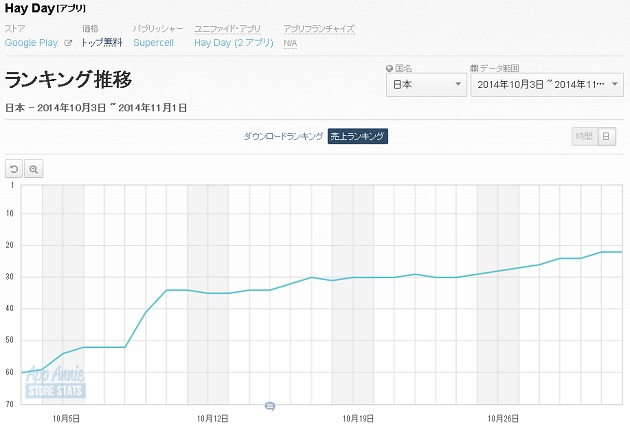Click the ユニファイド・アプリ label
Image resolution: width=630 pixels, height=425 pixels.
click(x=227, y=29)
